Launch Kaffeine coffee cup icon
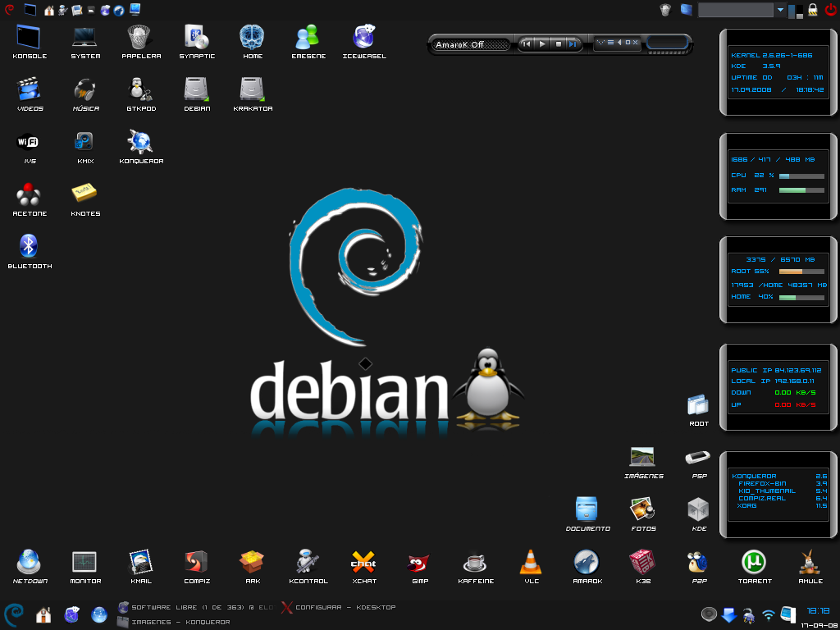The width and height of the screenshot is (840, 630). pyautogui.click(x=475, y=563)
